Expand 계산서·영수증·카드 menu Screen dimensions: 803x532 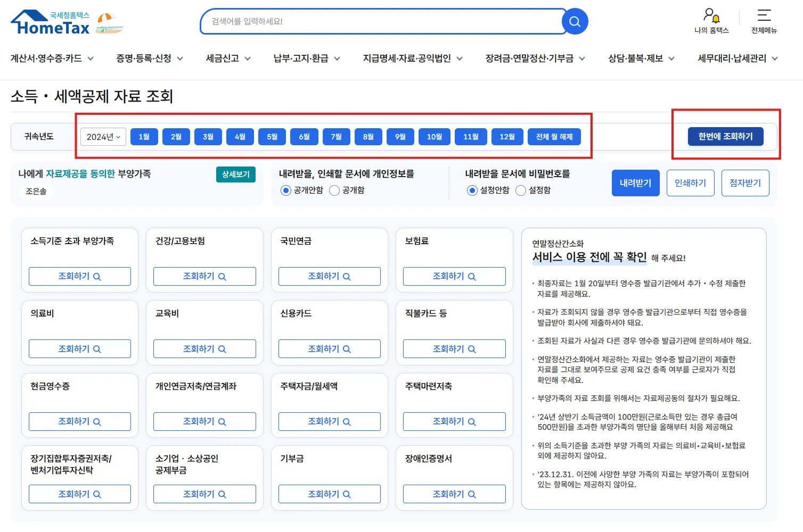click(x=52, y=59)
